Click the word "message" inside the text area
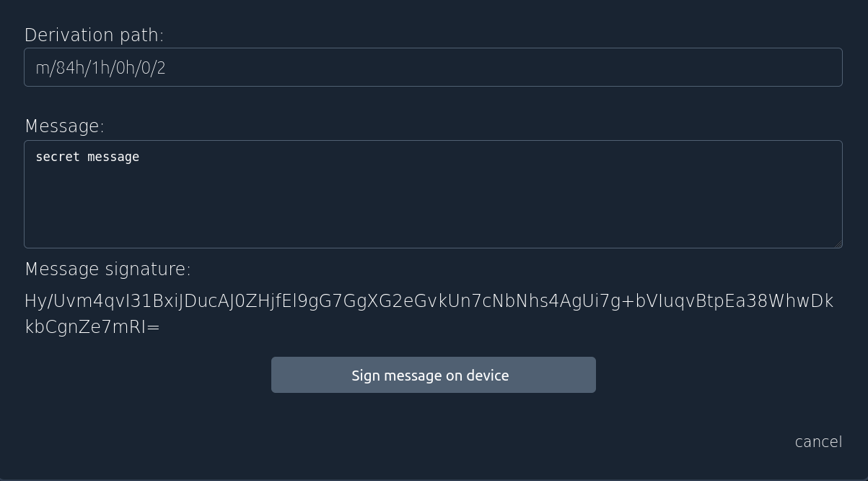868x481 pixels. [x=113, y=157]
